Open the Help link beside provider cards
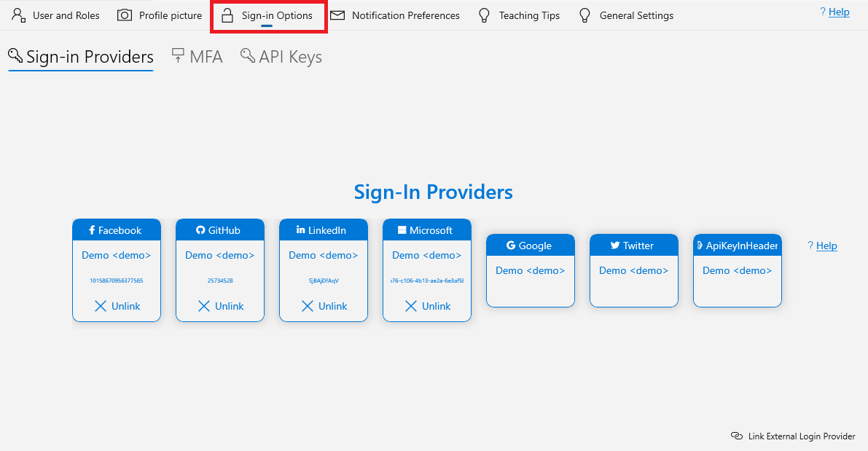The width and height of the screenshot is (868, 451). [x=826, y=246]
